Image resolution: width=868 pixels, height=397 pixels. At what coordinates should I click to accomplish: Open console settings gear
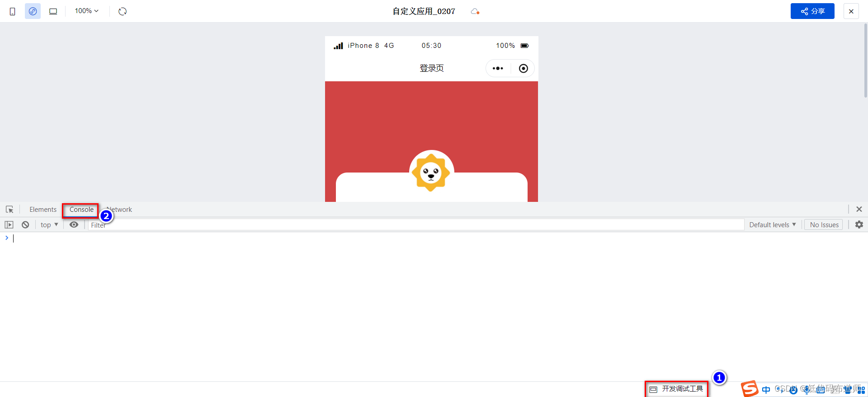859,224
